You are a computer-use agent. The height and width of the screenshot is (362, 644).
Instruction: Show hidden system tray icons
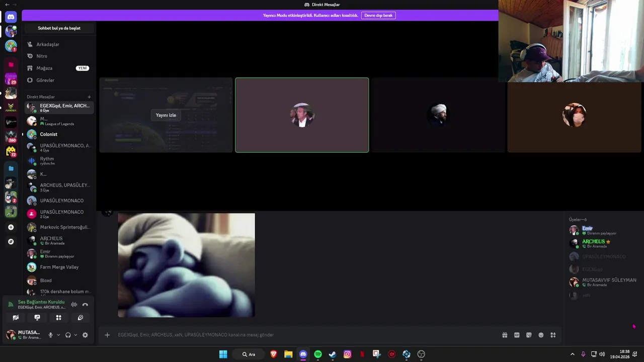[x=572, y=354]
